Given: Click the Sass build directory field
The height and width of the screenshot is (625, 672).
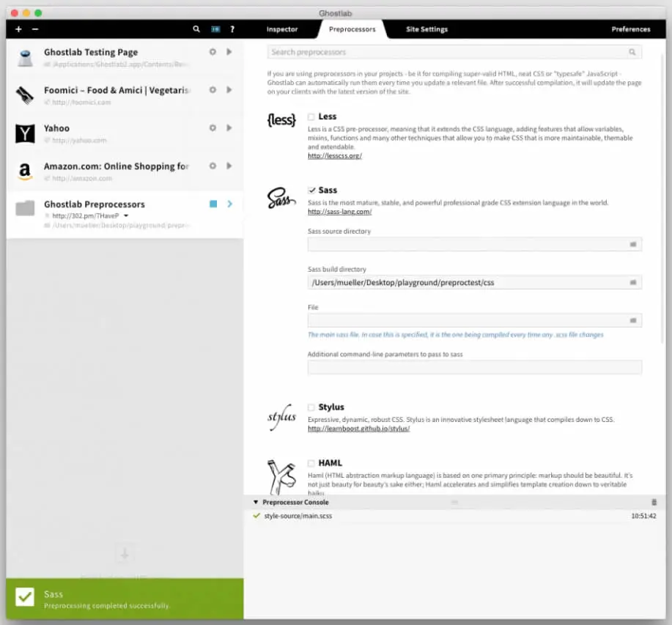Looking at the screenshot, I should pyautogui.click(x=474, y=283).
